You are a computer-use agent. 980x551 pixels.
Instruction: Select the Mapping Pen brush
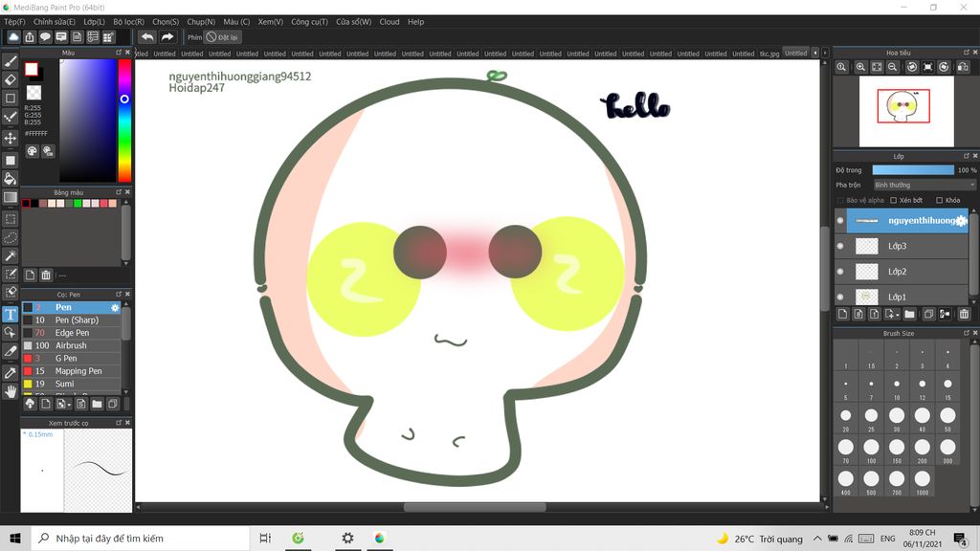(x=72, y=371)
